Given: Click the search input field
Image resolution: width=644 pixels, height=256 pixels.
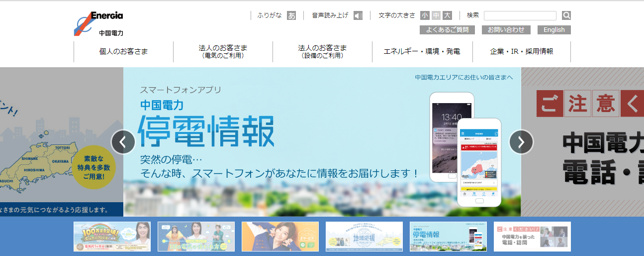Looking at the screenshot, I should [x=520, y=15].
